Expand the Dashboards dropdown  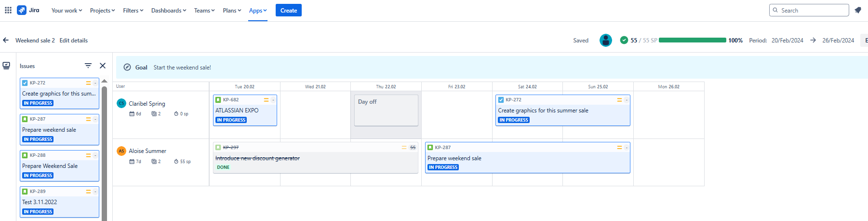(x=169, y=10)
